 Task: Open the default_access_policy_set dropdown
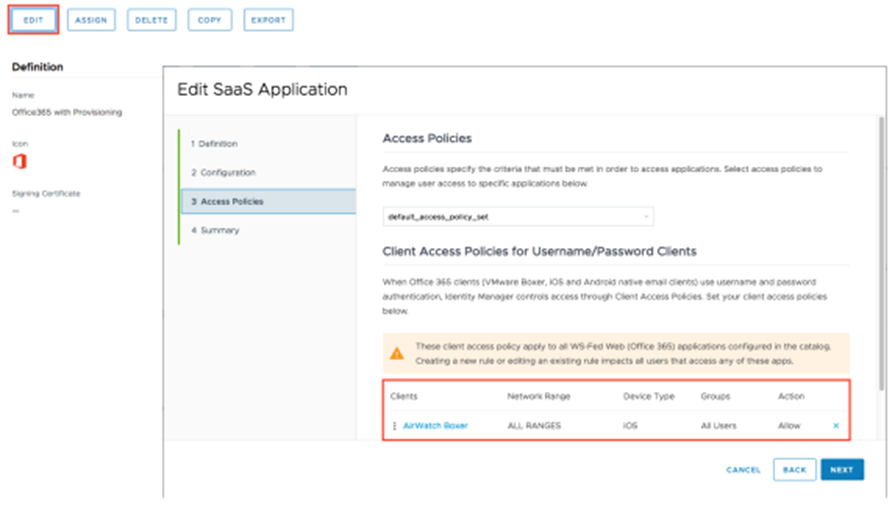(x=518, y=216)
